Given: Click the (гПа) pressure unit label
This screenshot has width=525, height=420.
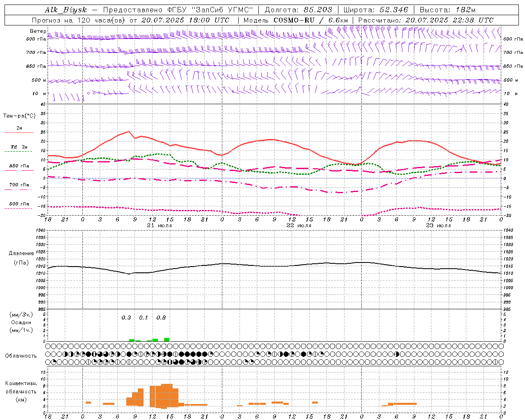Looking at the screenshot, I should tap(21, 263).
